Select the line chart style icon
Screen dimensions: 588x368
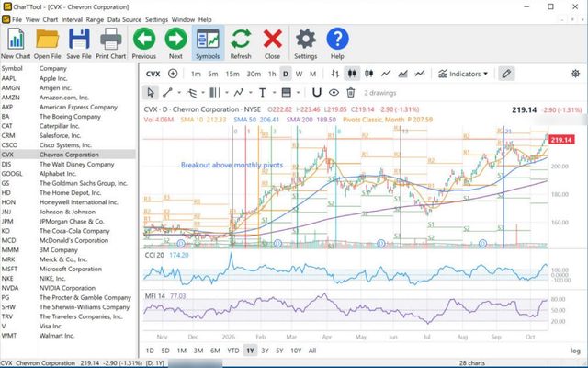(386, 74)
